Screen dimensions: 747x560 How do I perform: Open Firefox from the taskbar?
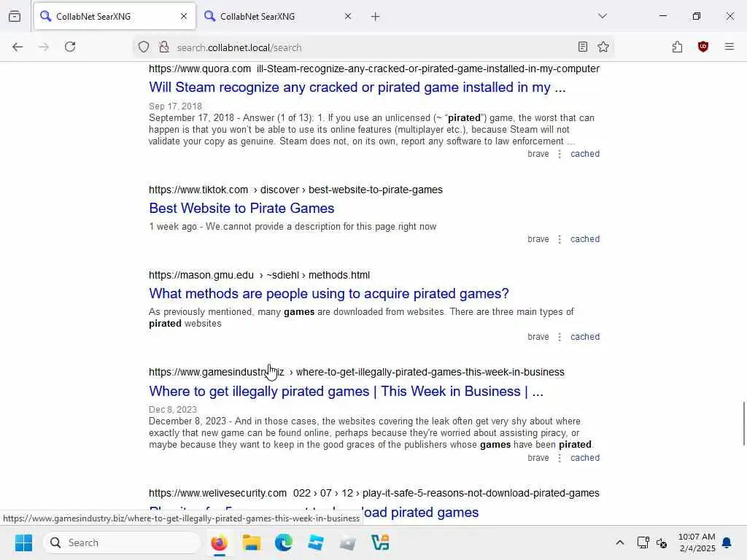tap(219, 542)
